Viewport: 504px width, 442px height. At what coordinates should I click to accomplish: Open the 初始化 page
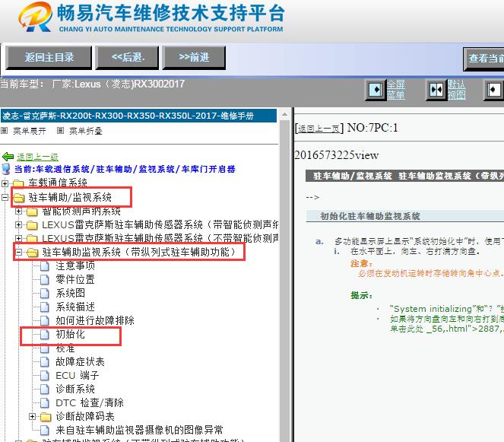click(71, 334)
